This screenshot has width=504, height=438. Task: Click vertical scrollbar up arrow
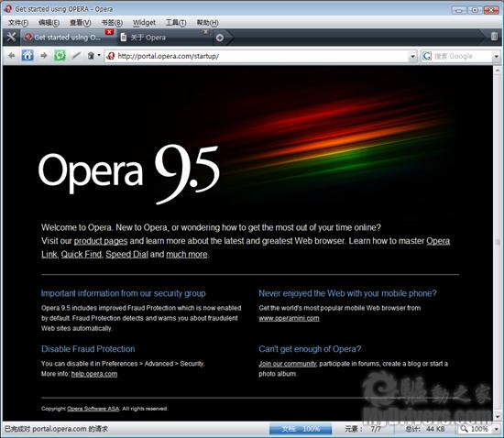[498, 70]
